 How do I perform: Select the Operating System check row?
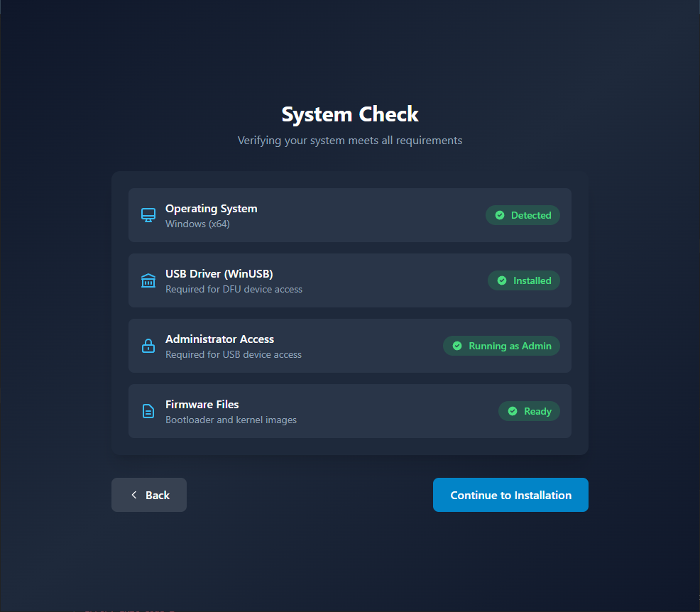349,214
